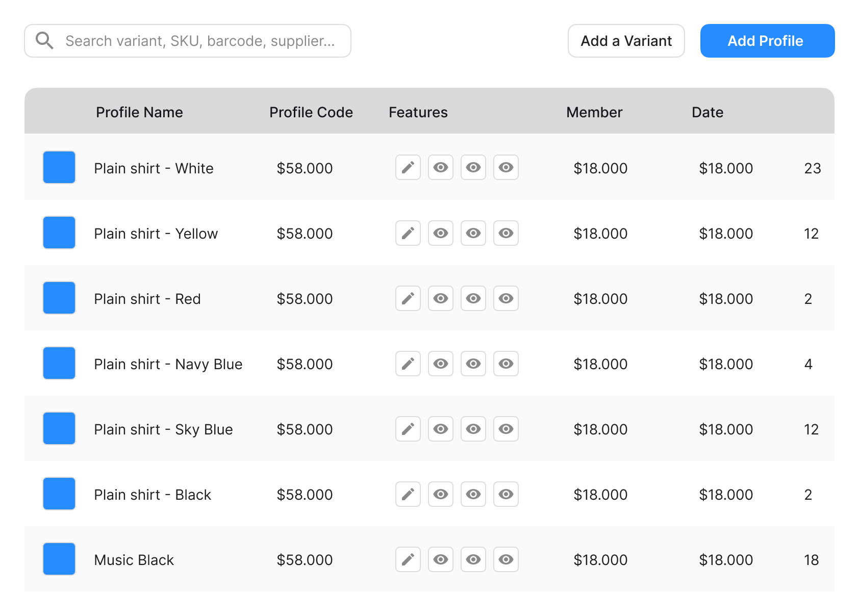Click blue swatch next to Music Black

tap(59, 559)
